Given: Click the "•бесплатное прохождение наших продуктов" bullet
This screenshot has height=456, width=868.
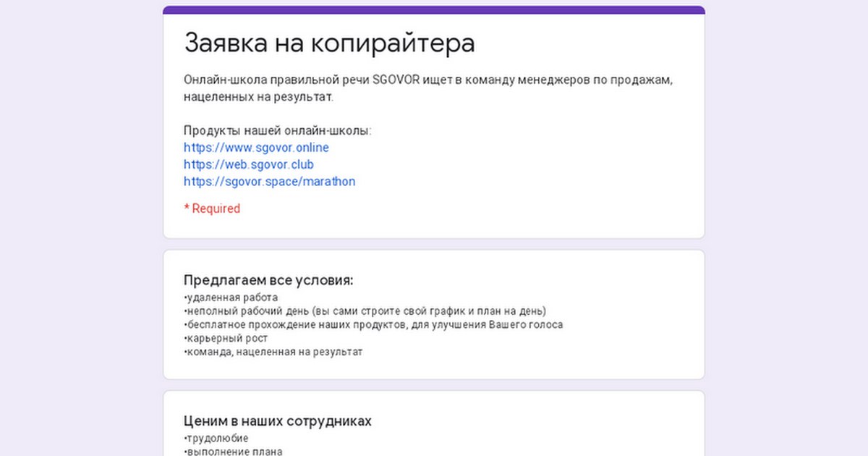Looking at the screenshot, I should (373, 325).
